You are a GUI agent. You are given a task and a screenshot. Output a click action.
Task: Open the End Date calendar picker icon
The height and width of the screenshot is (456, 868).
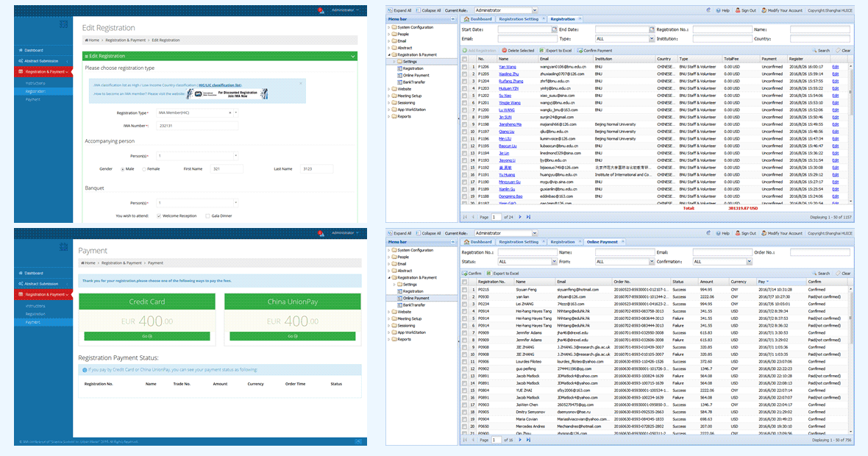click(652, 29)
